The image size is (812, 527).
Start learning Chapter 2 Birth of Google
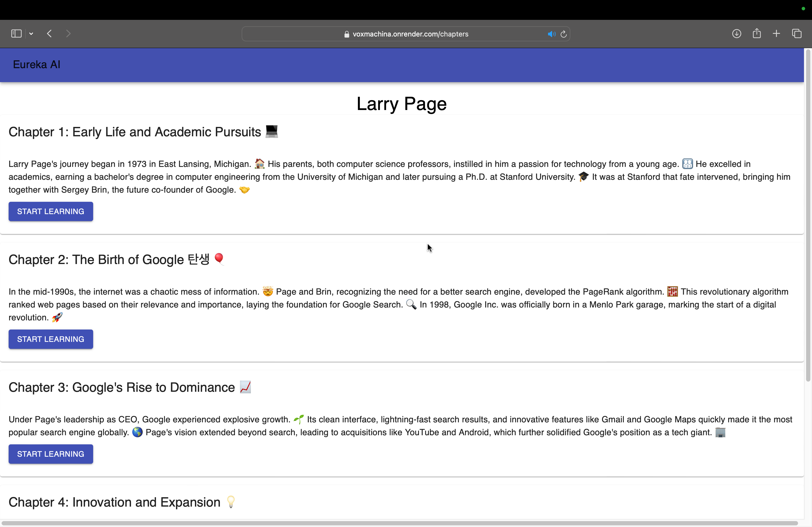coord(50,339)
